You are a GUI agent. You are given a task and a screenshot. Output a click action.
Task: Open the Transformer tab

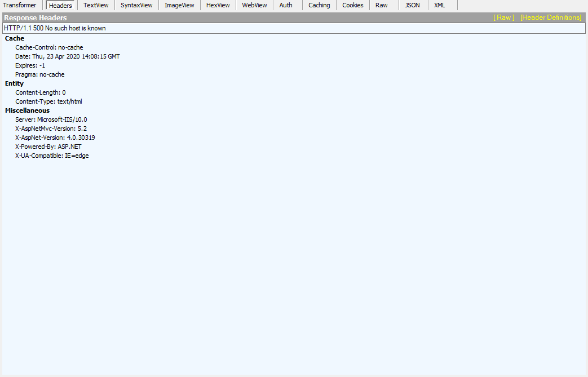[20, 5]
